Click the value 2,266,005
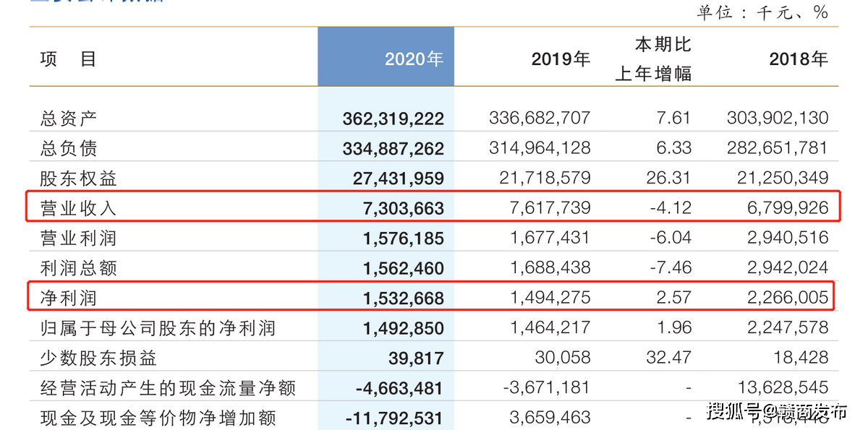Screen dimensions: 868x430 pyautogui.click(x=788, y=297)
